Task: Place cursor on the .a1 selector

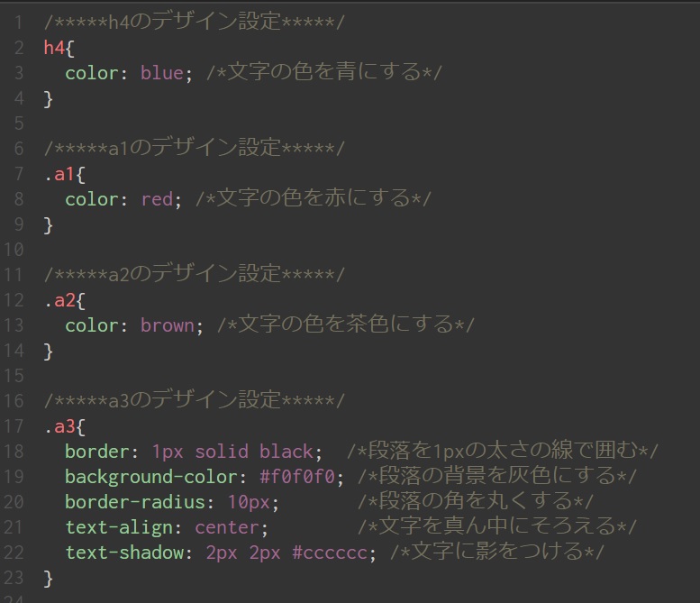Action: click(59, 174)
